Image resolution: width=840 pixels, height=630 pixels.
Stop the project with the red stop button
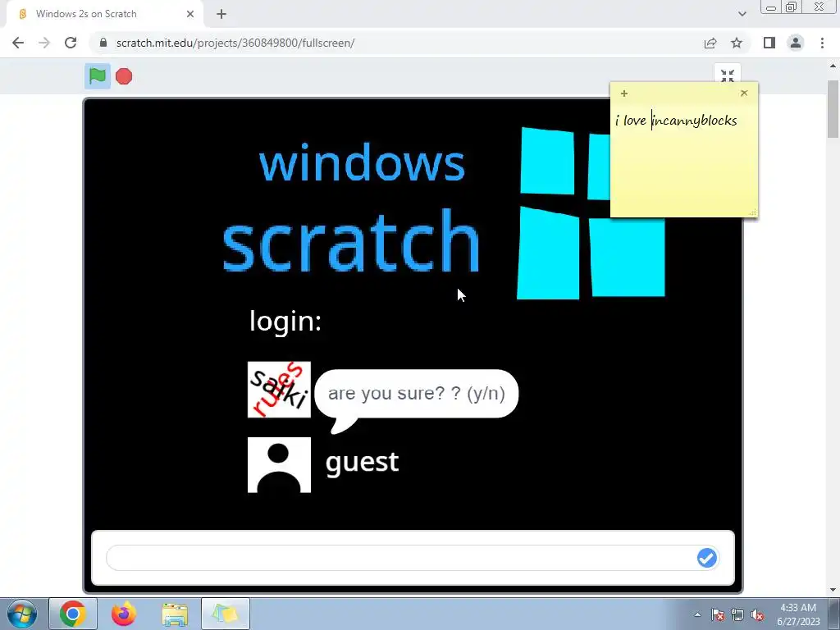tap(124, 76)
